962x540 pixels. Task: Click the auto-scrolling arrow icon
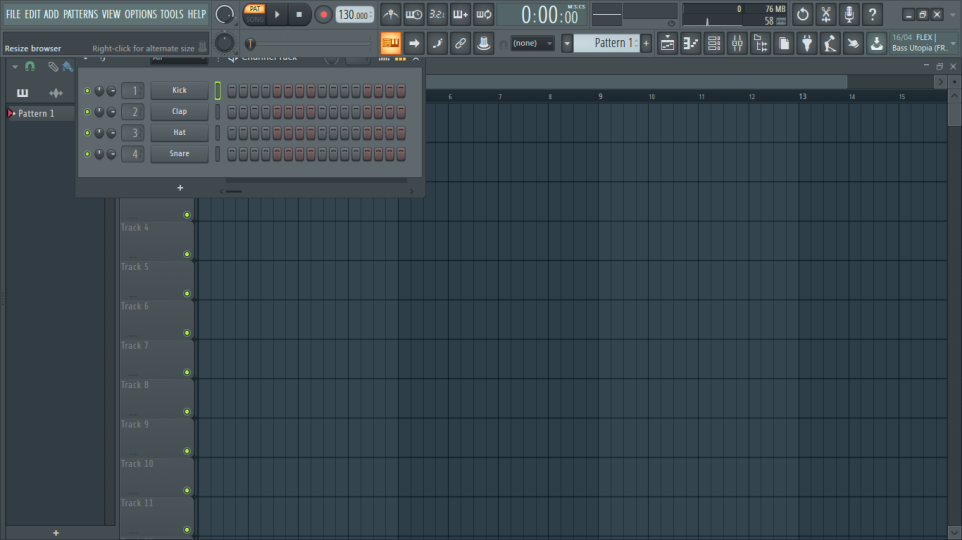coord(414,43)
